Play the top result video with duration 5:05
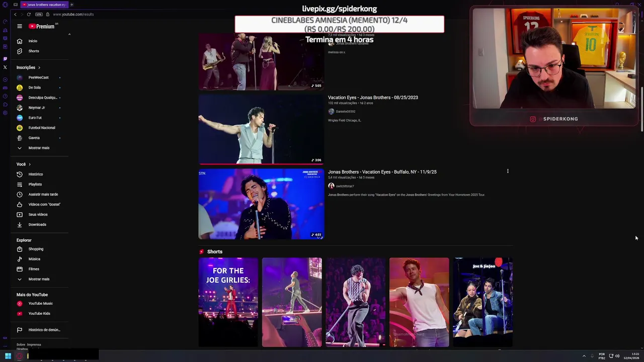This screenshot has height=362, width=644. click(261, 62)
